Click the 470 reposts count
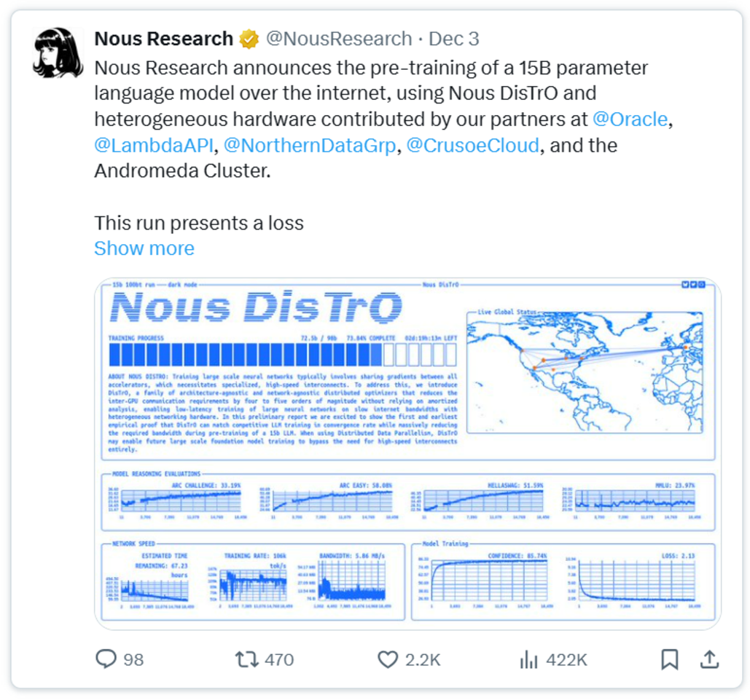The height and width of the screenshot is (700, 750). click(279, 660)
